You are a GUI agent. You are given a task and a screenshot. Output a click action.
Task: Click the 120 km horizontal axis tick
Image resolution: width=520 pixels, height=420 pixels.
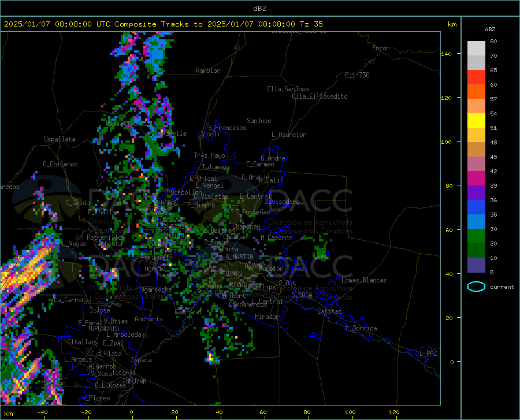(394, 412)
